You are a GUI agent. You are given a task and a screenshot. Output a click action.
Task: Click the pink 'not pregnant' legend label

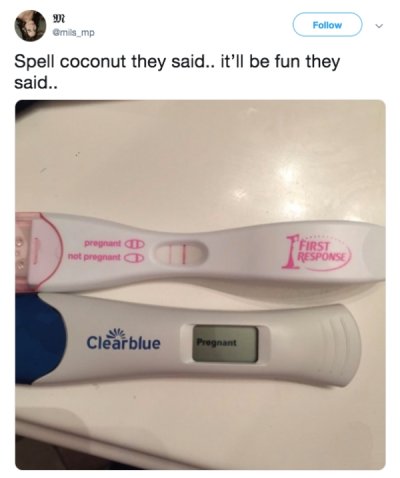click(94, 257)
